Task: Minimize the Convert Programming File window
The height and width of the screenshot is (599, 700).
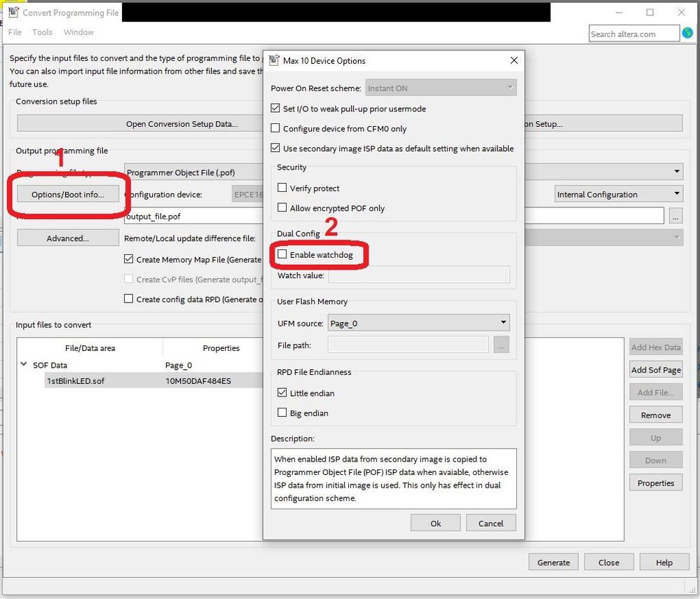Action: point(619,13)
